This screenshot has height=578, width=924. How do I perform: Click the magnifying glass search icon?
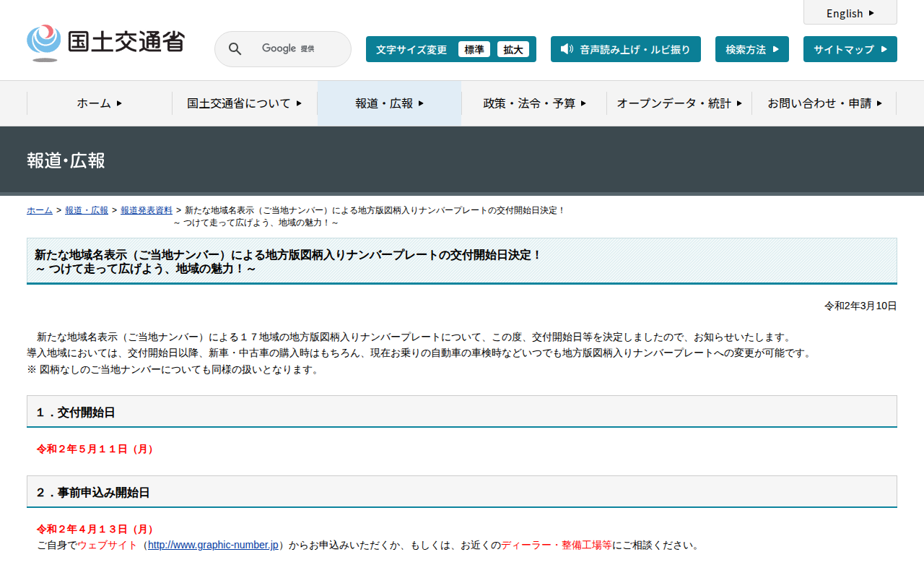235,49
